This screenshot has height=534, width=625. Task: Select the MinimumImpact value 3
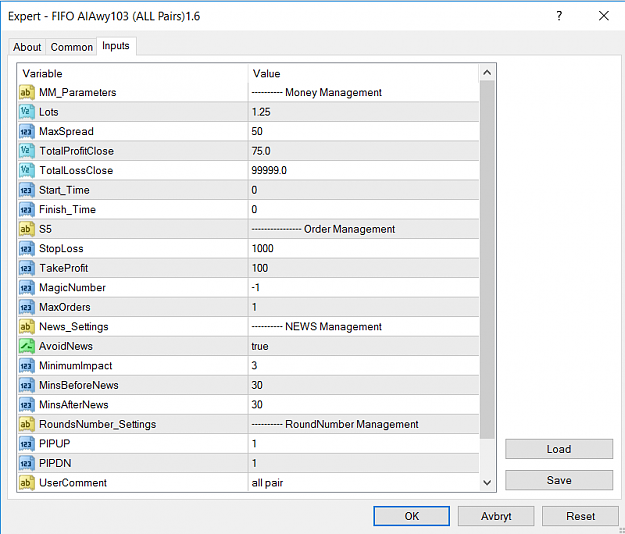coord(254,366)
